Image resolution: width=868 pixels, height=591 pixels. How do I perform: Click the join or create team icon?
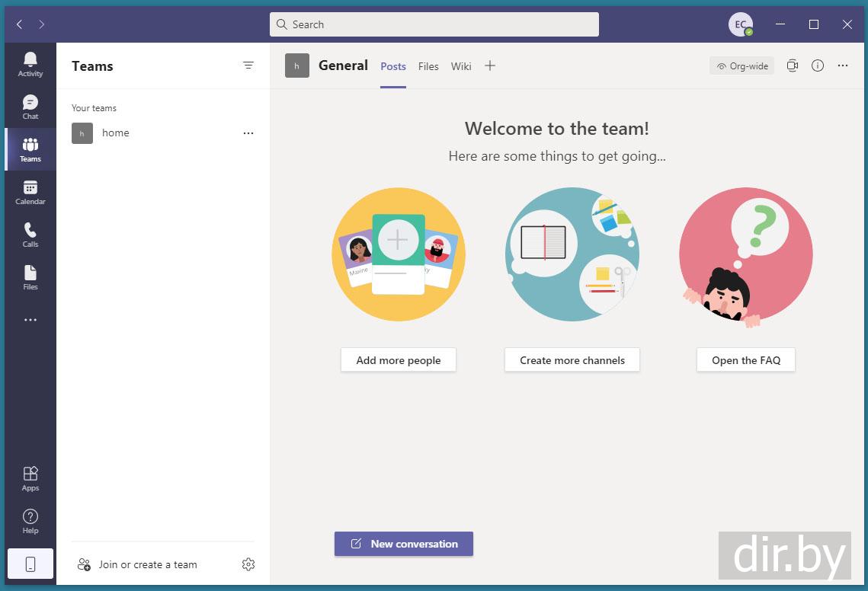84,564
